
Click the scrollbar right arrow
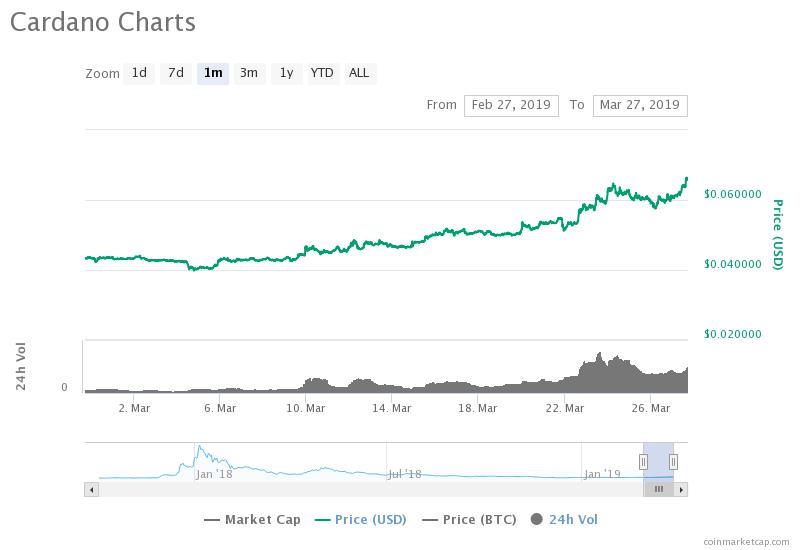pyautogui.click(x=681, y=489)
